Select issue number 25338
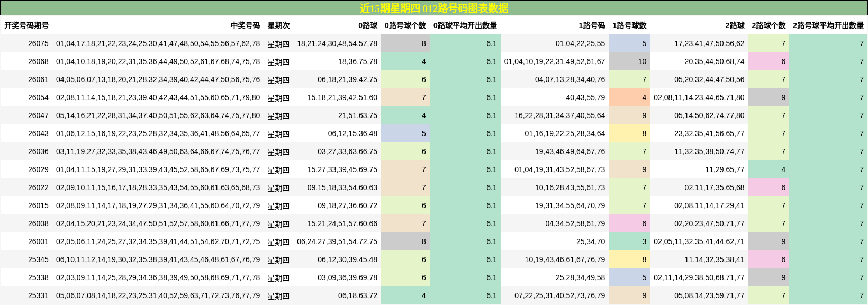868x305 pixels. pyautogui.click(x=38, y=277)
